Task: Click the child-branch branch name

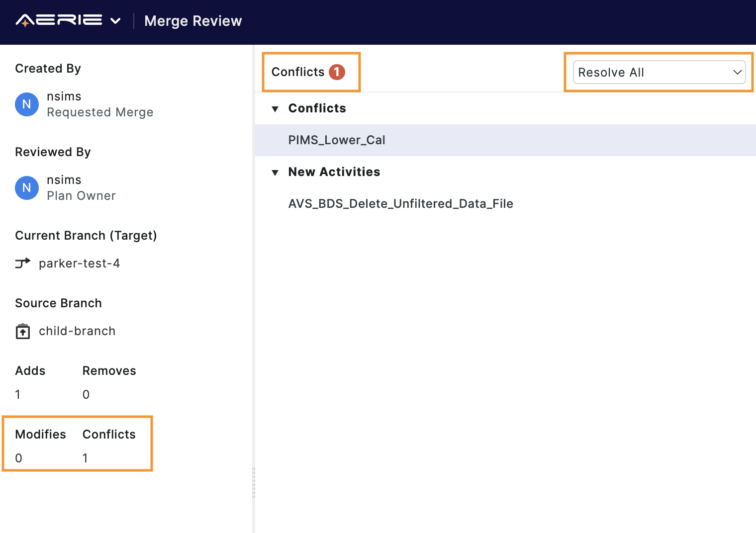Action: tap(77, 331)
